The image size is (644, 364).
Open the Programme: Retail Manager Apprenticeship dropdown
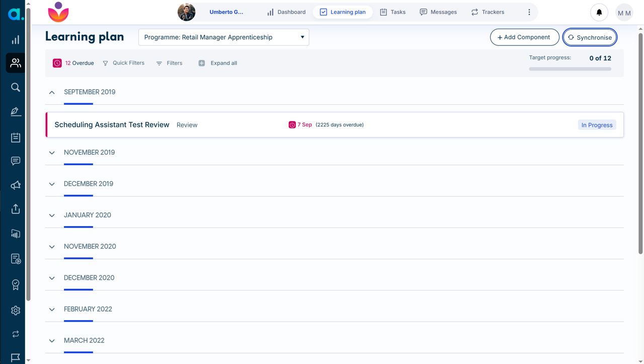tap(224, 37)
